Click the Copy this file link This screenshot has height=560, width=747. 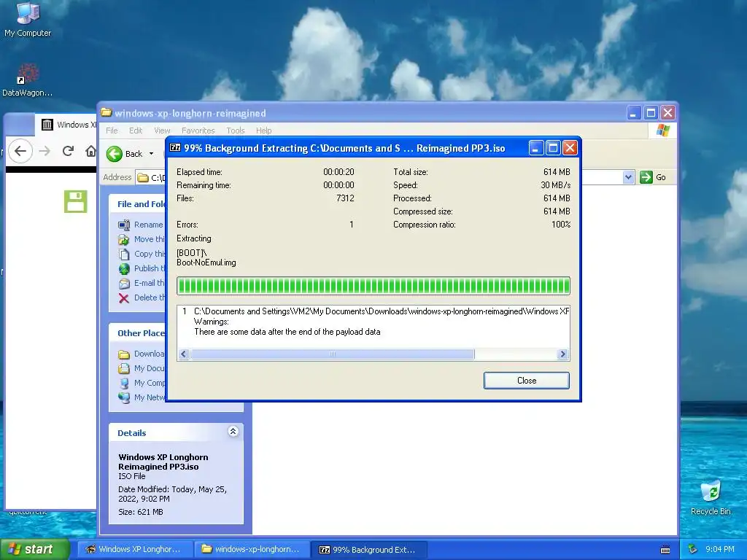click(150, 254)
